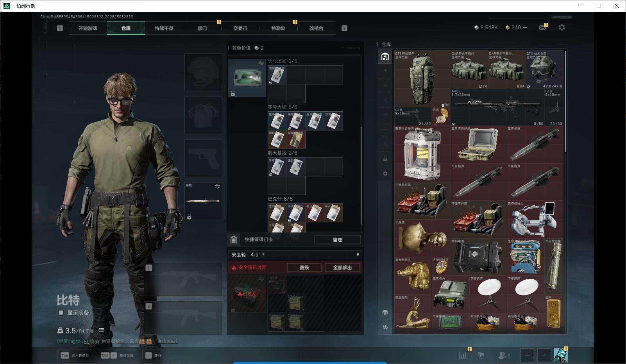Click the keycard panel scrollbar

point(361,176)
